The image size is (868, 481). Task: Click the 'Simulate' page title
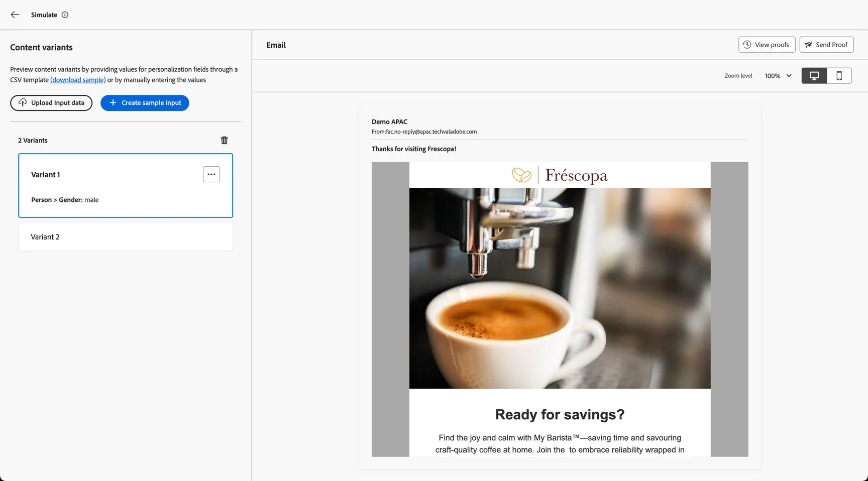pos(44,15)
